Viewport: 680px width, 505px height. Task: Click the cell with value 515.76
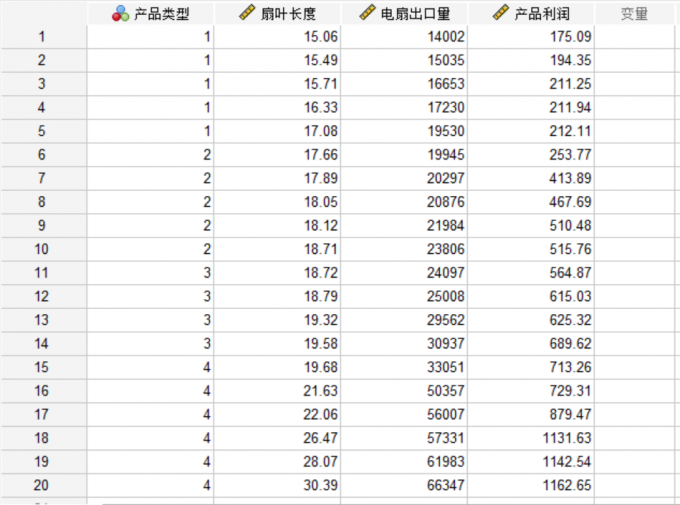click(531, 249)
